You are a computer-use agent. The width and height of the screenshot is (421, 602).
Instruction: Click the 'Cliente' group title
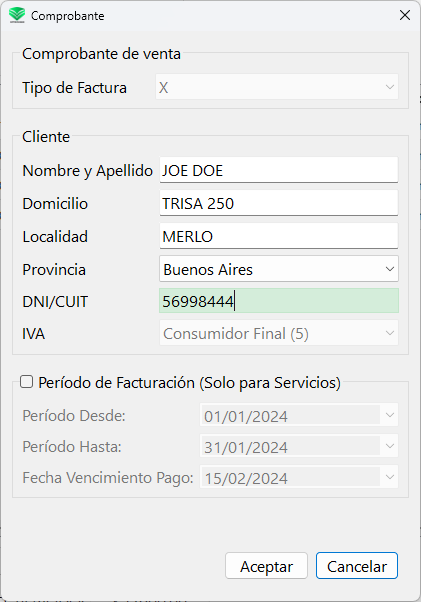(x=46, y=137)
